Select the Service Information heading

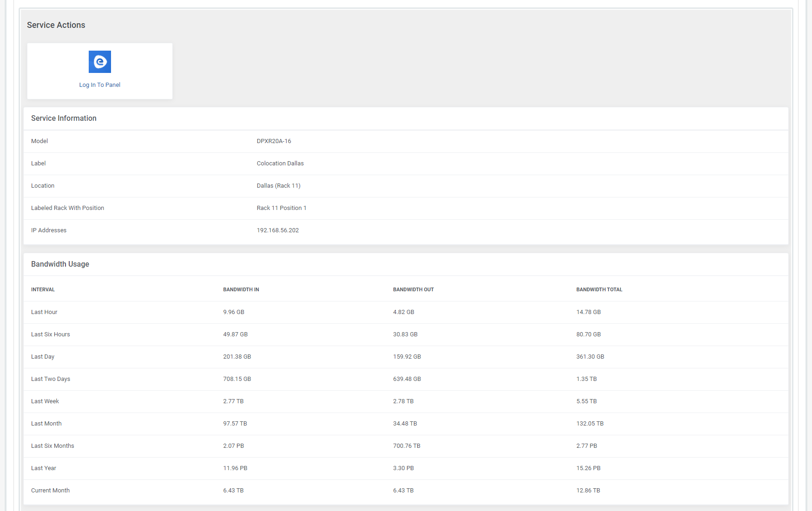(64, 118)
